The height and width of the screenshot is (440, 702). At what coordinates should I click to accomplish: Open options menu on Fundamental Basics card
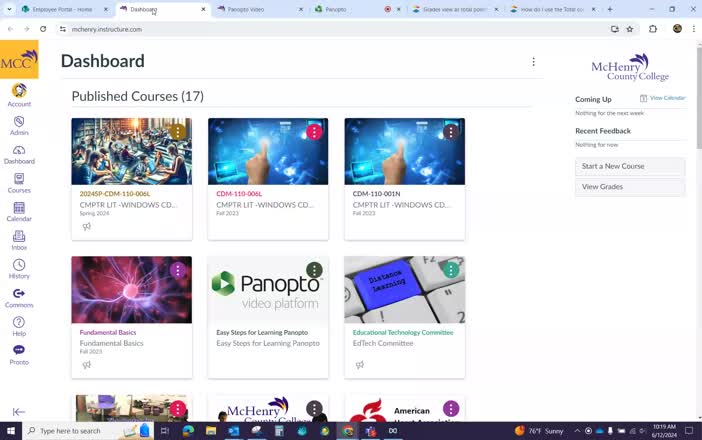(x=178, y=270)
